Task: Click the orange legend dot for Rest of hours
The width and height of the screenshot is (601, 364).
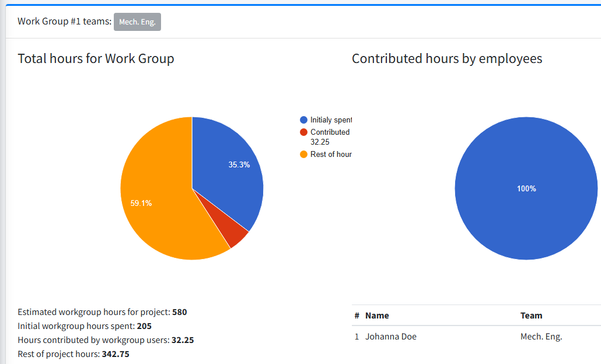Action: click(x=303, y=155)
